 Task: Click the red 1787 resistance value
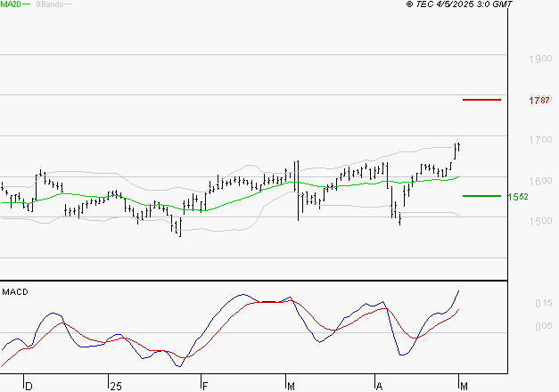539,100
